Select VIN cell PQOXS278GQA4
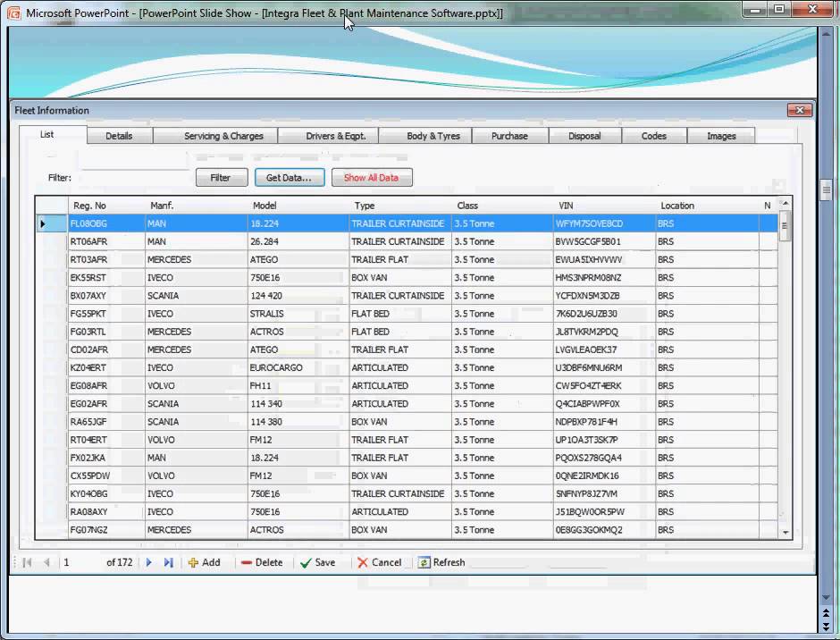This screenshot has width=840, height=640. pos(604,458)
